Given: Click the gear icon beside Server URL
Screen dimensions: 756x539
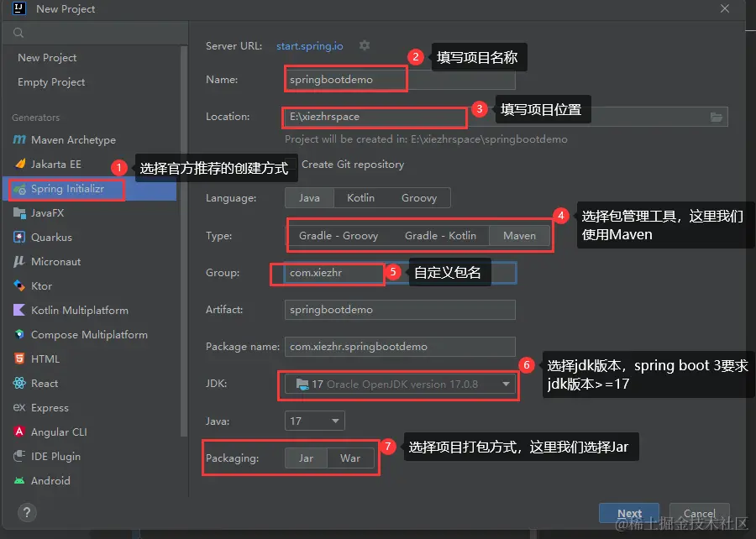Looking at the screenshot, I should point(365,46).
